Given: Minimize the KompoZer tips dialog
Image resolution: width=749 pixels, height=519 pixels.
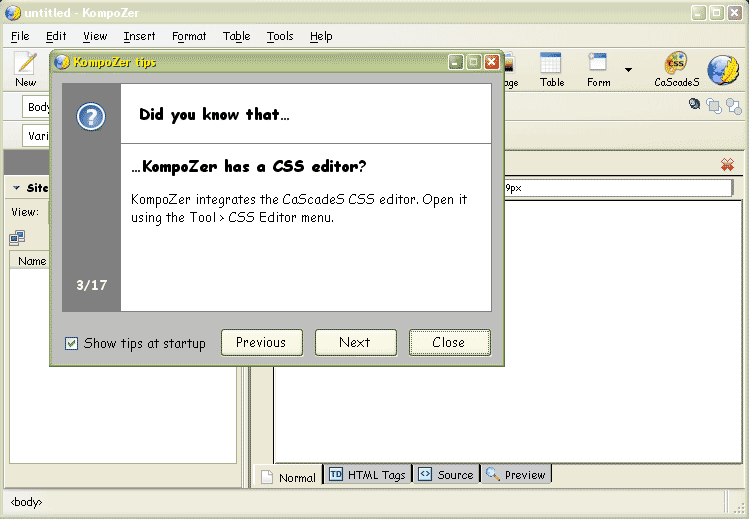Looking at the screenshot, I should tap(456, 62).
